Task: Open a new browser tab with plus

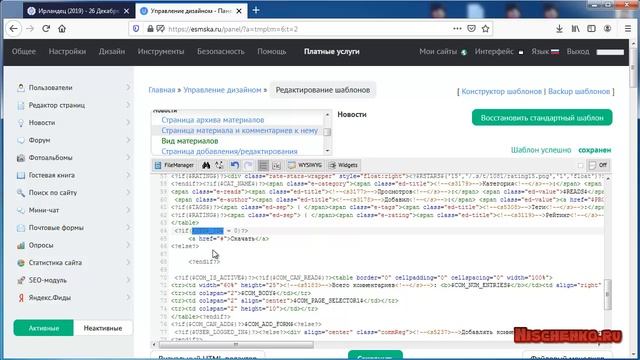Action: [x=256, y=11]
